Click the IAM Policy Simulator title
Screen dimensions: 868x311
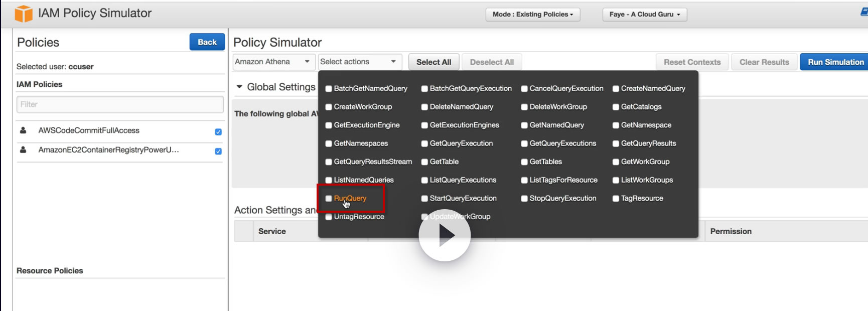[x=95, y=13]
